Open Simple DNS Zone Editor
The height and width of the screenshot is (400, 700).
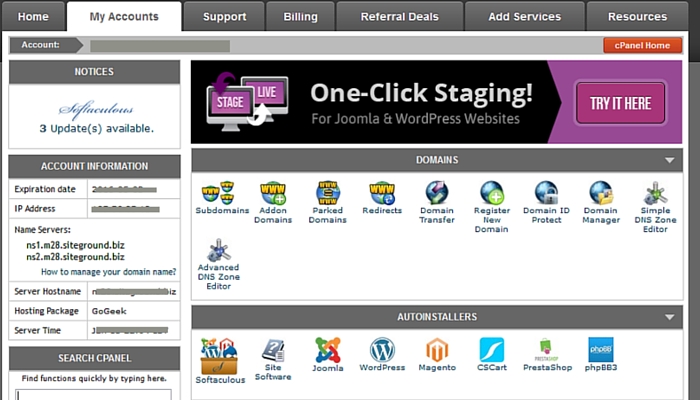click(x=655, y=207)
